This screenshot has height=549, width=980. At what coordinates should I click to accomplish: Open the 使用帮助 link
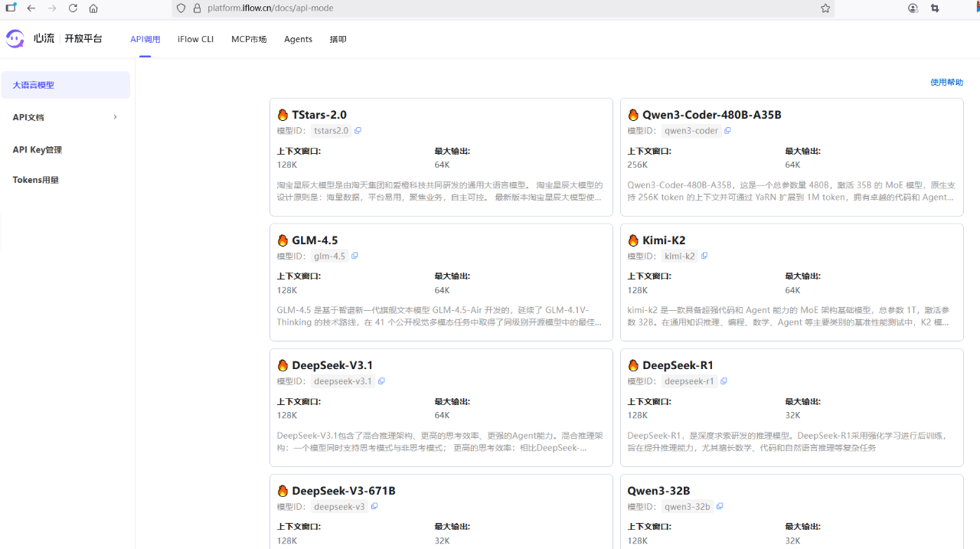[946, 82]
